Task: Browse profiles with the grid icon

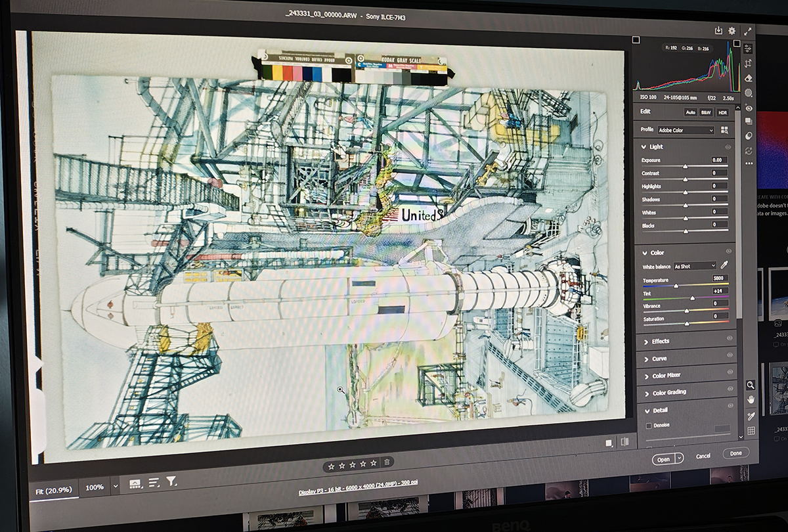Action: (724, 130)
